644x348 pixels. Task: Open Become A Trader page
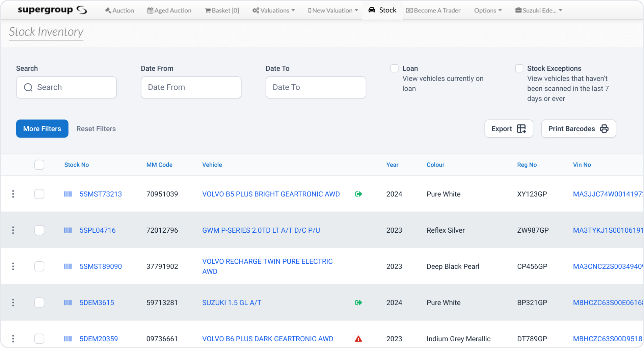(x=433, y=10)
